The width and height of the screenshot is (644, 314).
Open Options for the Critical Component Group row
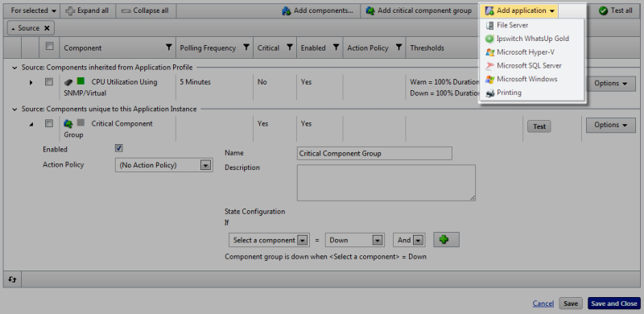(x=611, y=125)
